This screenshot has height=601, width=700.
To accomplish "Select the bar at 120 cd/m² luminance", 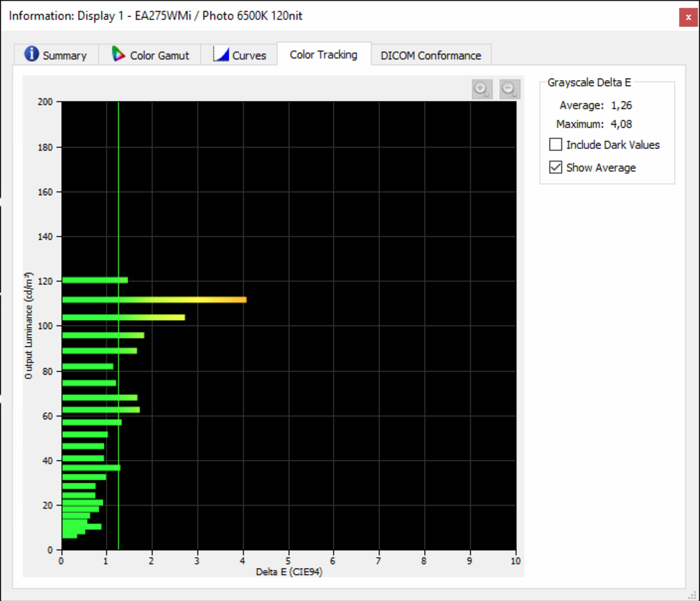I will pyautogui.click(x=95, y=280).
